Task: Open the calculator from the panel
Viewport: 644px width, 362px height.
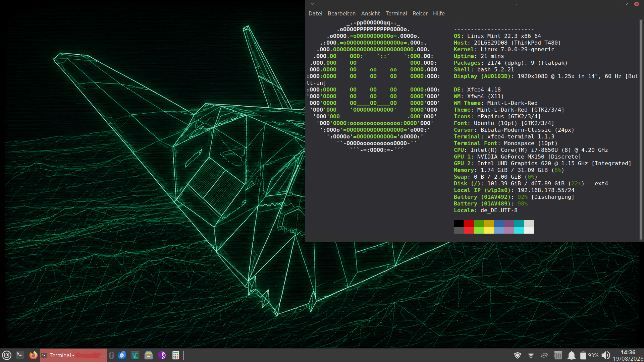Action: point(175,355)
